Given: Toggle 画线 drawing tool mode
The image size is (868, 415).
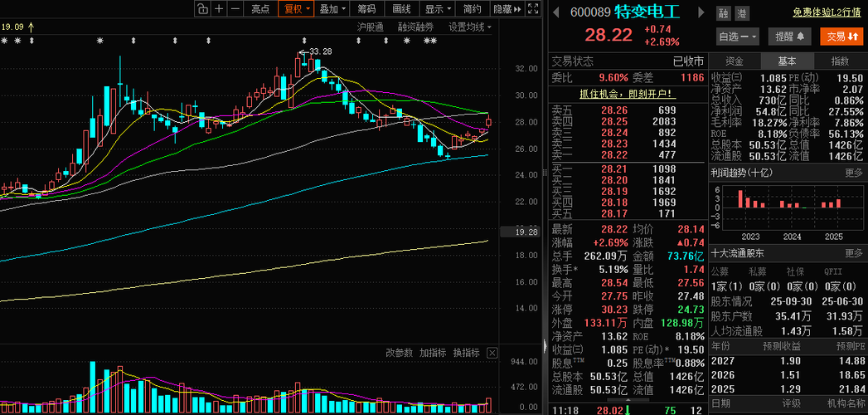Looking at the screenshot, I should (x=401, y=8).
